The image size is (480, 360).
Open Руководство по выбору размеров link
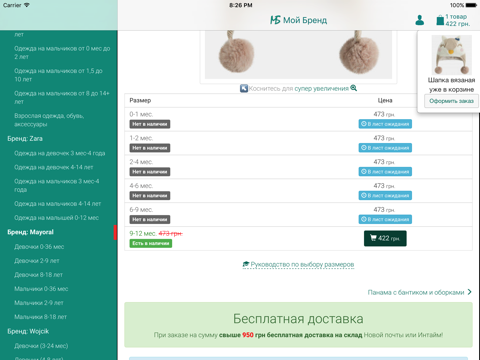point(302,264)
